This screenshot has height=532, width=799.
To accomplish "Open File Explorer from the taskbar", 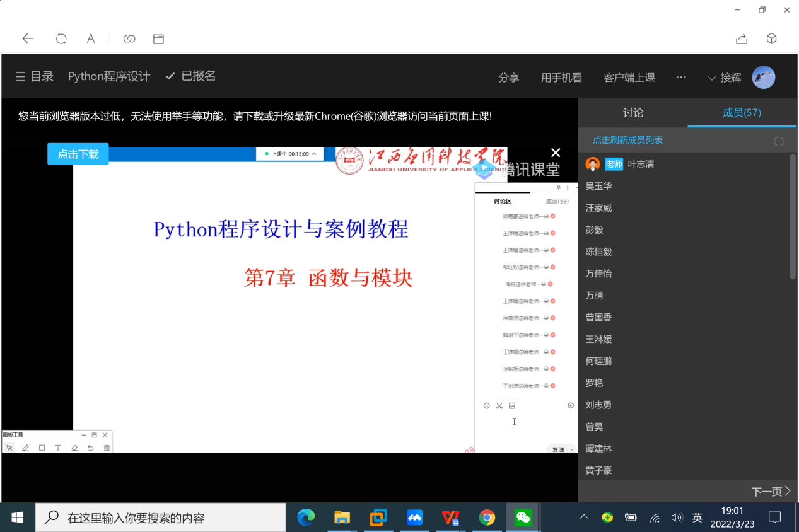I will tap(342, 518).
